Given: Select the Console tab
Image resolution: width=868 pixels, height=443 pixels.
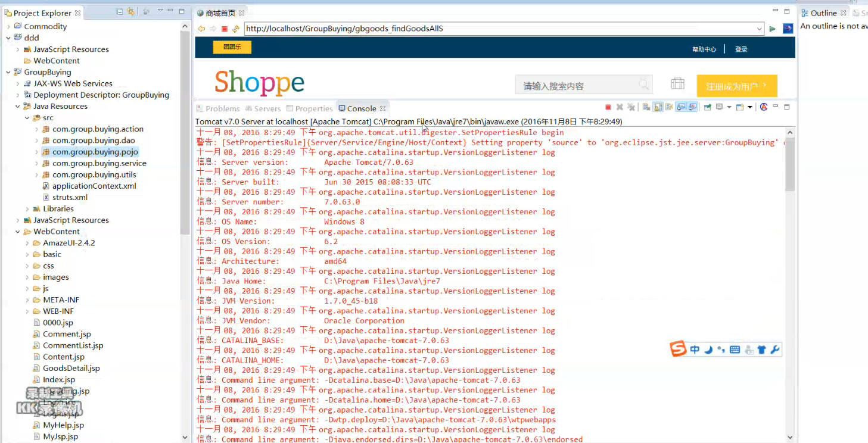Looking at the screenshot, I should coord(362,108).
